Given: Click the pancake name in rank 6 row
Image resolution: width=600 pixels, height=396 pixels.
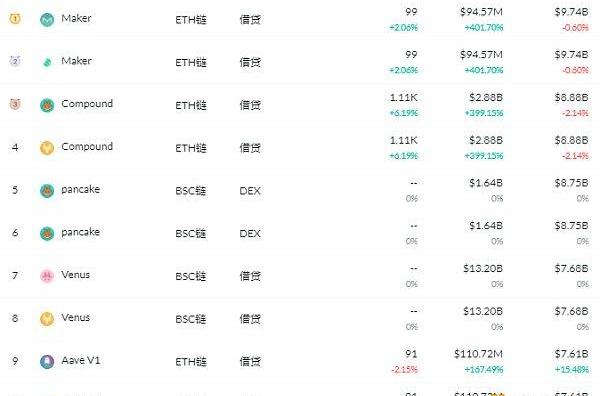Looking at the screenshot, I should [81, 232].
